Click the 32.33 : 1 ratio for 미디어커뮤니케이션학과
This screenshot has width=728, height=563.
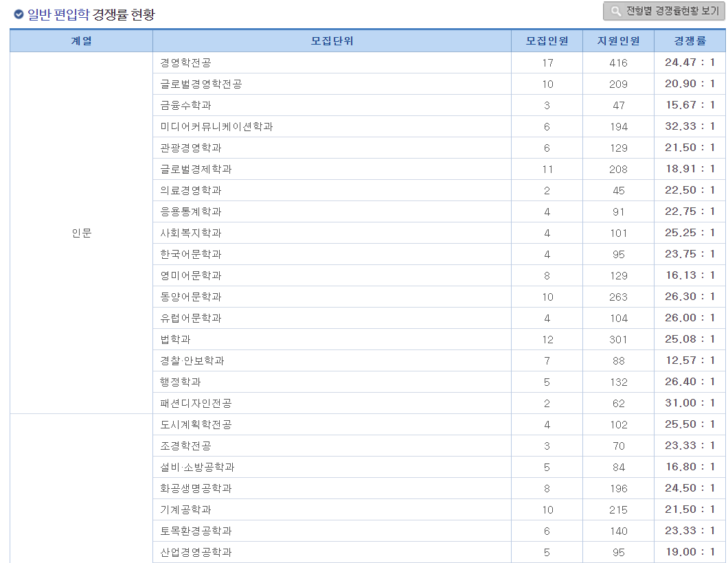click(690, 126)
